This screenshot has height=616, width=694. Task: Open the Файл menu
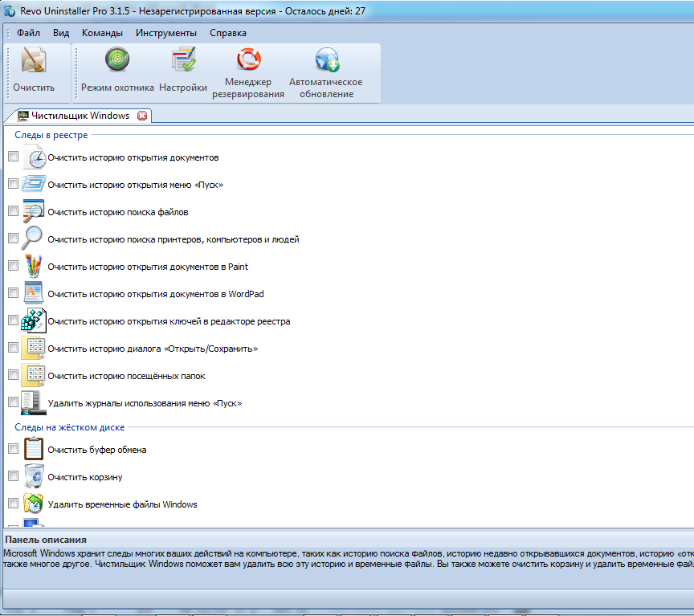[28, 33]
